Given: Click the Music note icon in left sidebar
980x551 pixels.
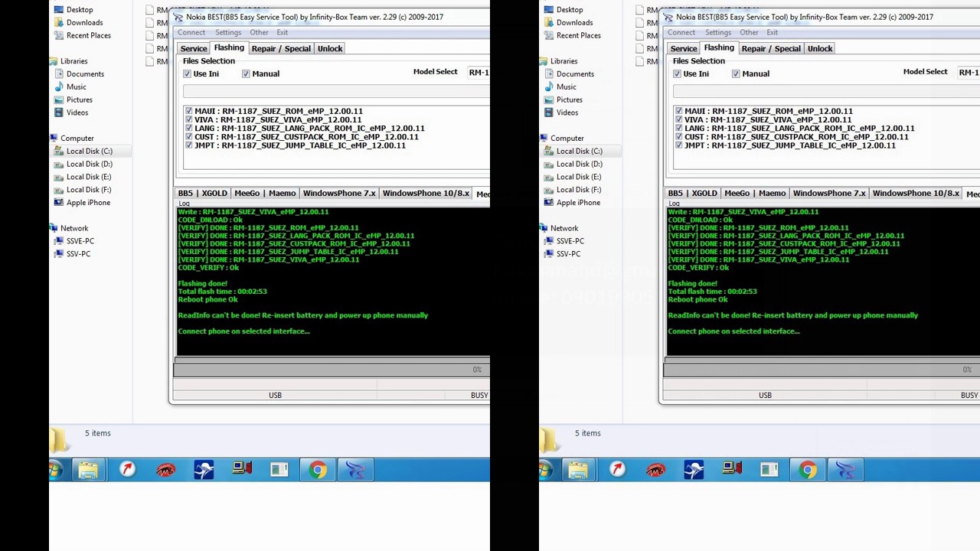Looking at the screenshot, I should [x=59, y=87].
